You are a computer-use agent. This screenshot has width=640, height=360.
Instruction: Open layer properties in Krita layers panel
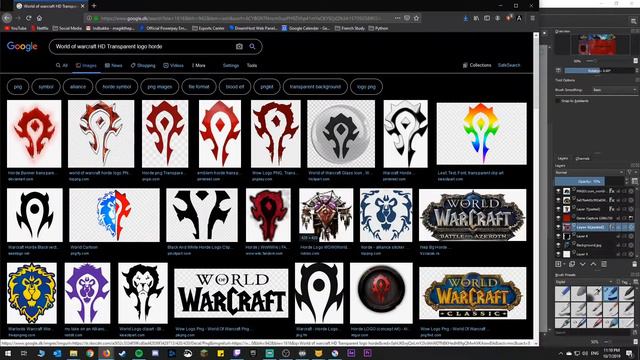[604, 264]
